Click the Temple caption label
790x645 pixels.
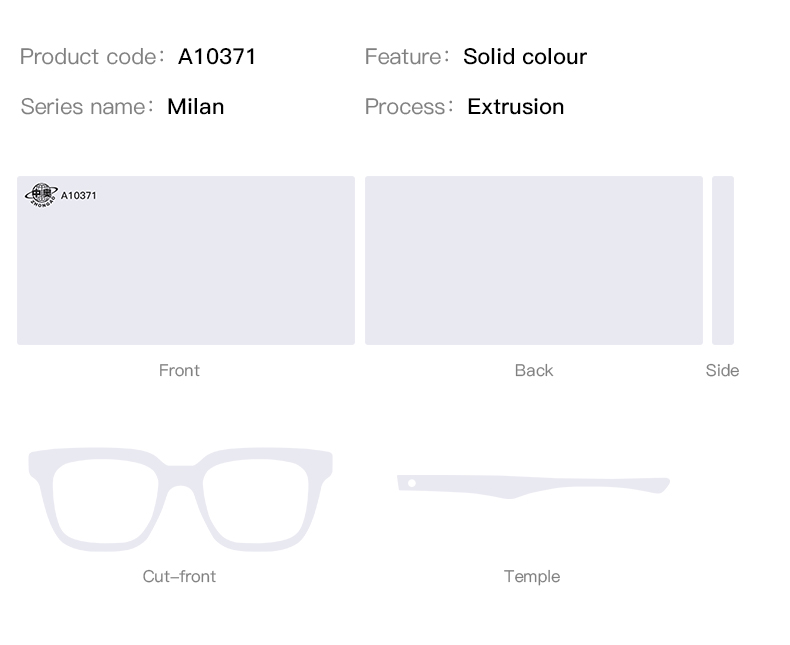pos(532,576)
